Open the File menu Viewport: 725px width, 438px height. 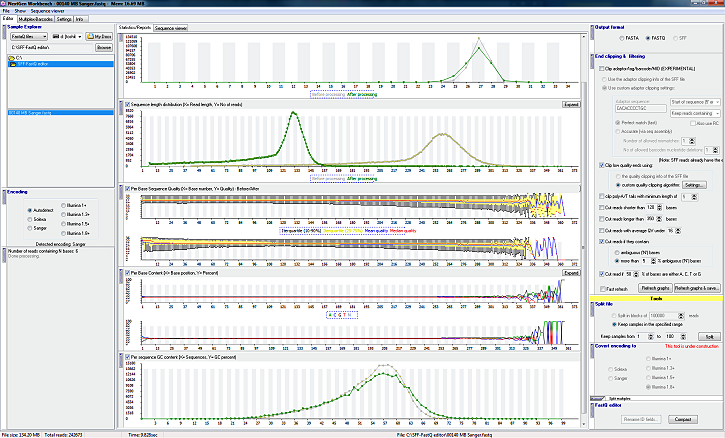6,11
